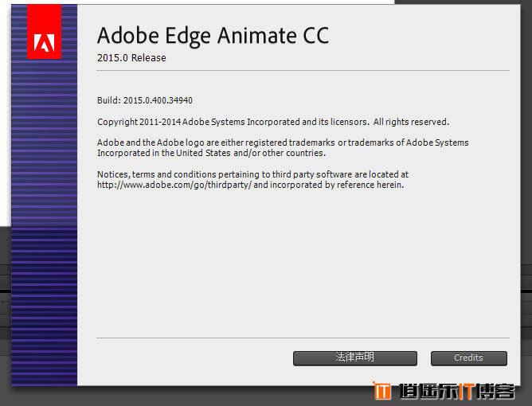The height and width of the screenshot is (406, 532).
Task: Click the http://www.adobe.com/go/thirdparty/ URL text
Action: coord(174,185)
